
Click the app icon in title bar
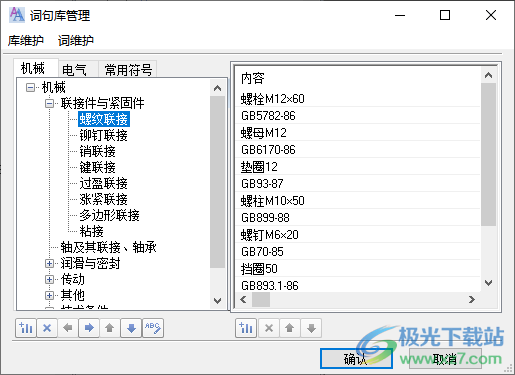17,15
